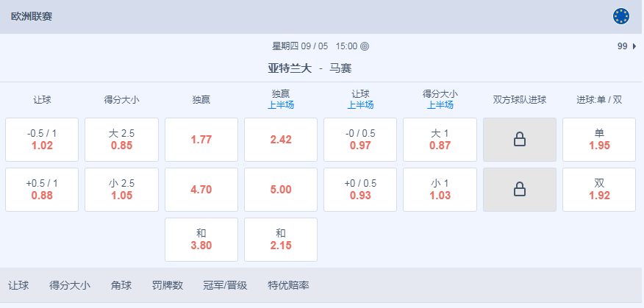Image resolution: width=644 pixels, height=308 pixels.
Task: Open the 罚牌数 tab
Action: 168,285
